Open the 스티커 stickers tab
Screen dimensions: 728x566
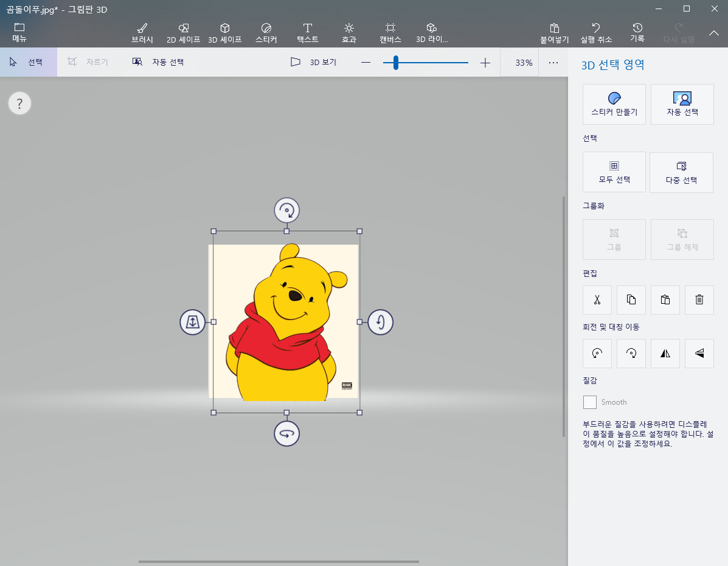(266, 33)
